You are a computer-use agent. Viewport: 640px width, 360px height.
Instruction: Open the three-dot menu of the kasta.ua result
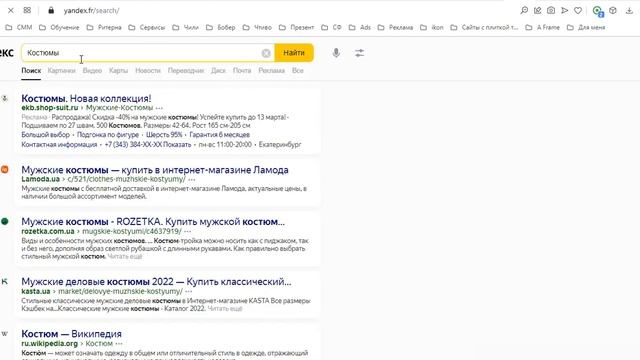pyautogui.click(x=189, y=291)
